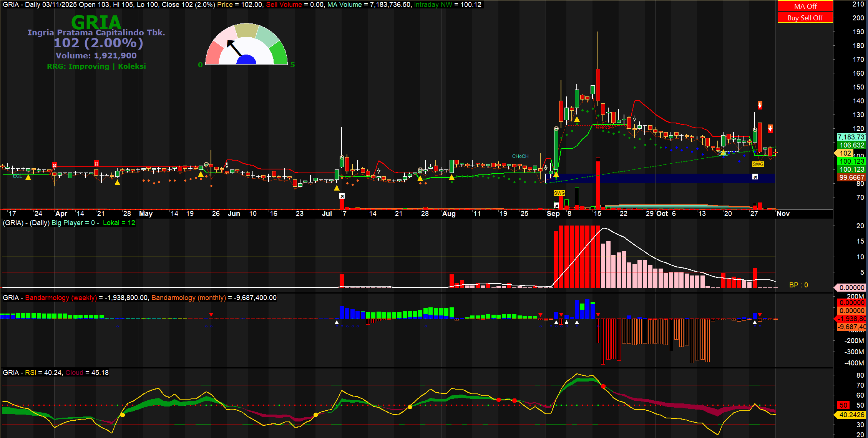Image resolution: width=868 pixels, height=438 pixels.
Task: Click the cyan CHoCH label in August
Action: (x=520, y=156)
